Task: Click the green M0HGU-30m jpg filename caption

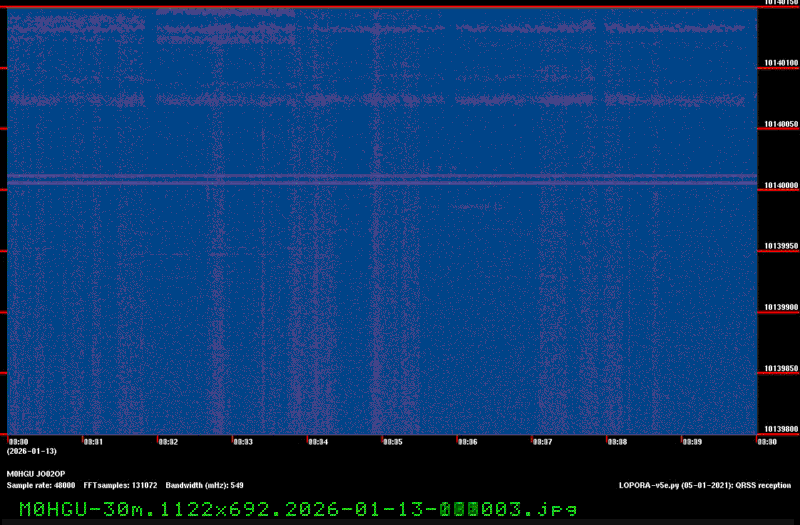Action: pos(298,508)
